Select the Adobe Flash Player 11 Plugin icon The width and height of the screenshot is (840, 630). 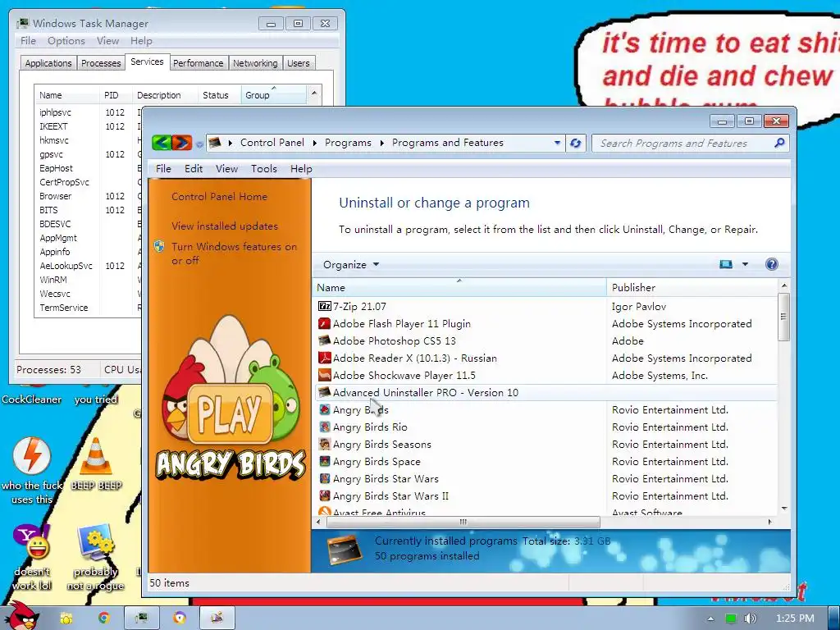point(324,323)
